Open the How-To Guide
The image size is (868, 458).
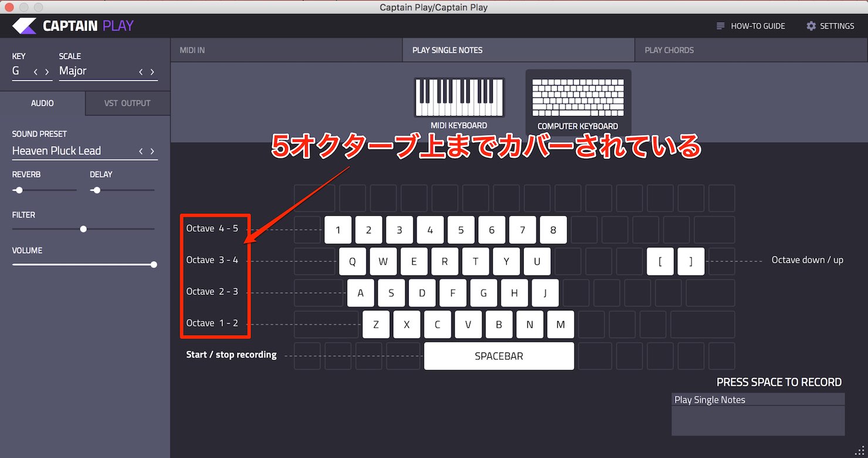tap(751, 26)
